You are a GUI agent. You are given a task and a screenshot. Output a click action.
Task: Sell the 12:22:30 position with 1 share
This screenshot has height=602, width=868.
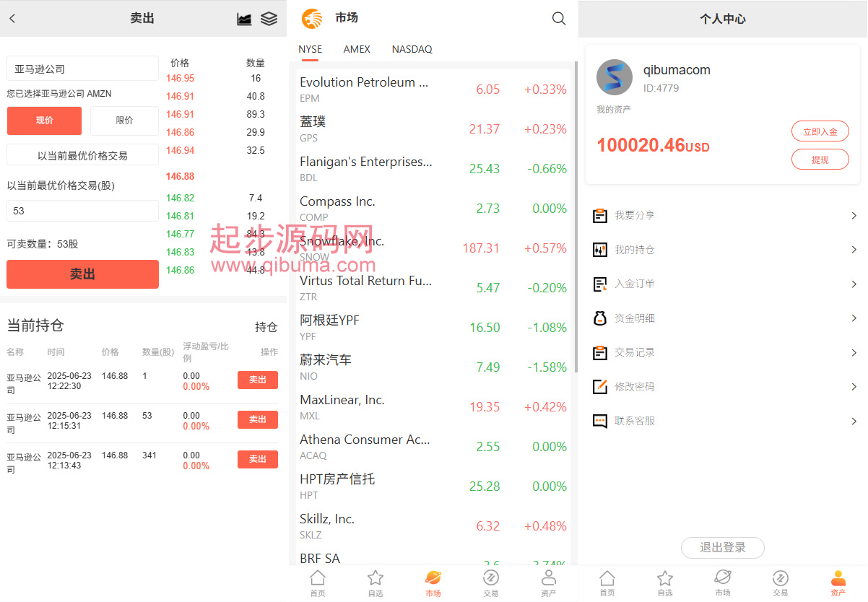coord(258,380)
